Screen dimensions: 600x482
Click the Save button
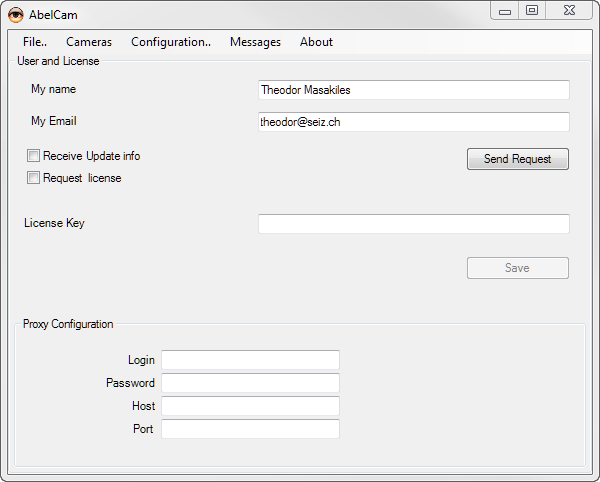pyautogui.click(x=517, y=268)
